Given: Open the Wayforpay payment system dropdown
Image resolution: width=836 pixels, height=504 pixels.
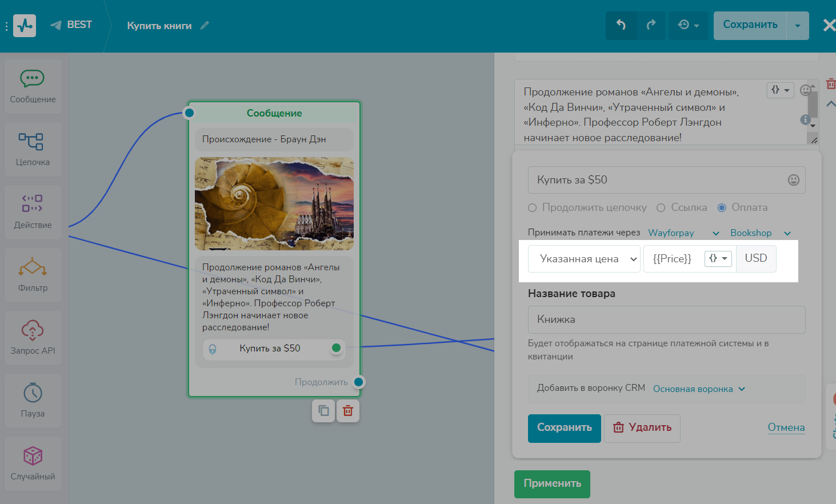Looking at the screenshot, I should coord(683,233).
